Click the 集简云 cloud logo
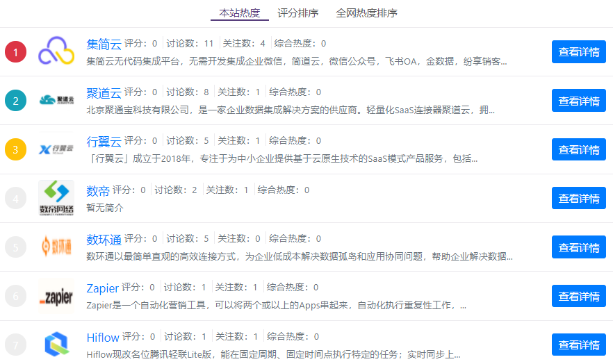613x364 pixels. pos(56,51)
